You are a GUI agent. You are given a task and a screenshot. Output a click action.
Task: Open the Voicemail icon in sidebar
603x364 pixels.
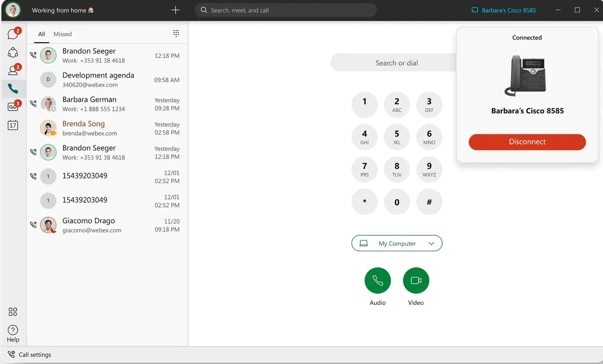coord(13,107)
